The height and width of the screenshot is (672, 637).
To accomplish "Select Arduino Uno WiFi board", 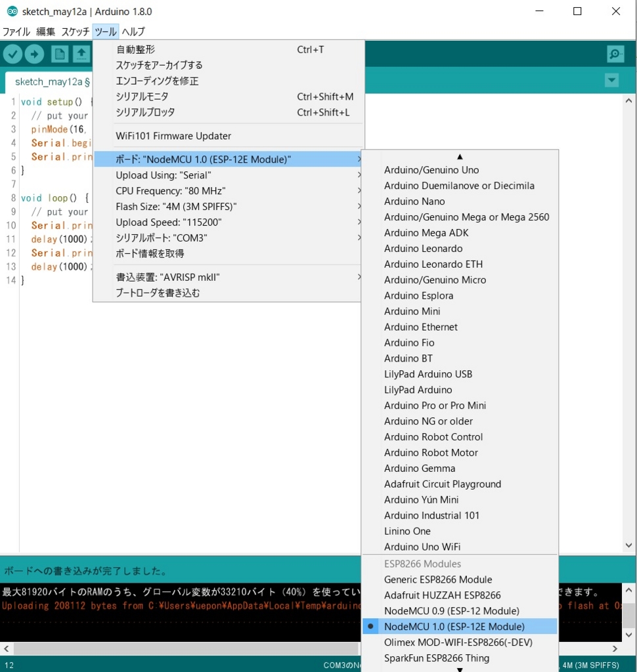I will (460, 547).
